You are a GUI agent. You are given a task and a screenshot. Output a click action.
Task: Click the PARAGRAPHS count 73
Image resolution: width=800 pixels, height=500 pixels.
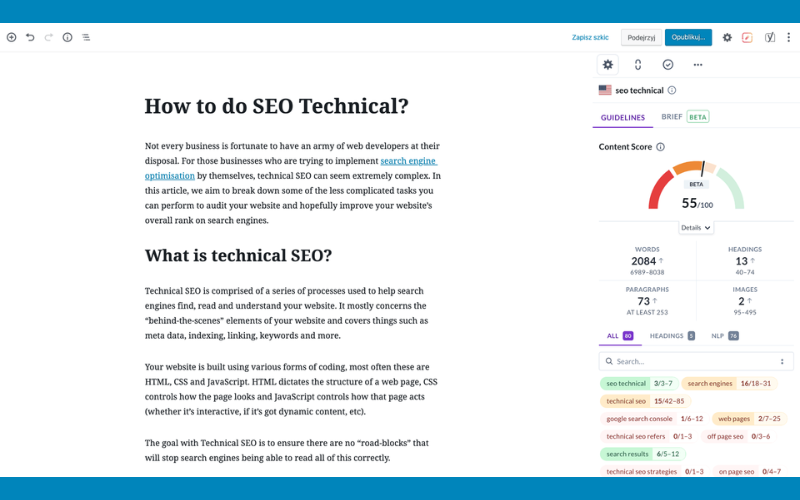tap(643, 301)
